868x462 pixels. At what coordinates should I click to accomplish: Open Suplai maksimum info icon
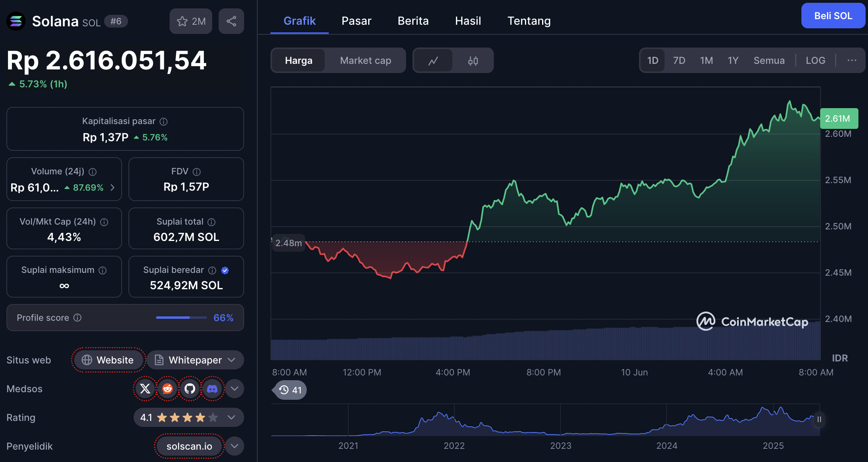103,270
